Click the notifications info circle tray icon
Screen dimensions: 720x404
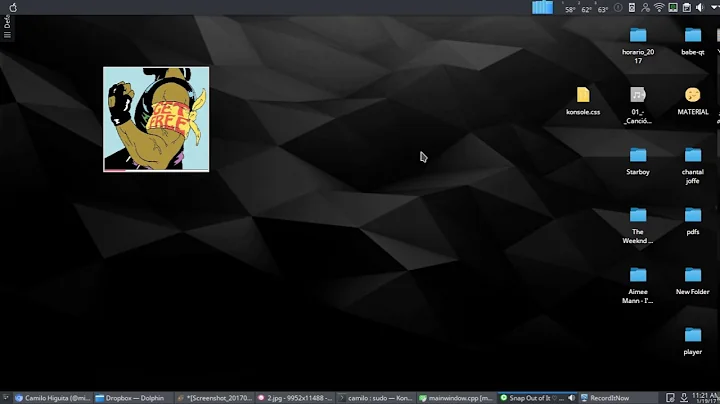[618, 7]
